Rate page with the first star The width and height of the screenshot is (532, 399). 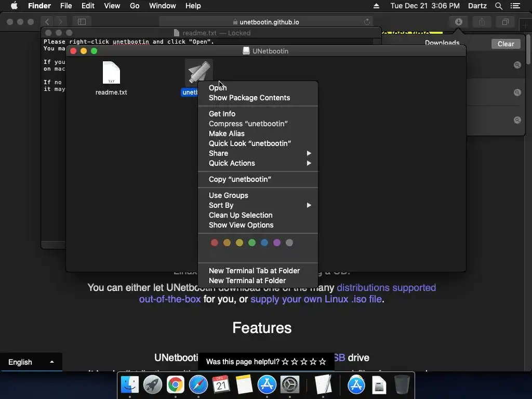[285, 362]
